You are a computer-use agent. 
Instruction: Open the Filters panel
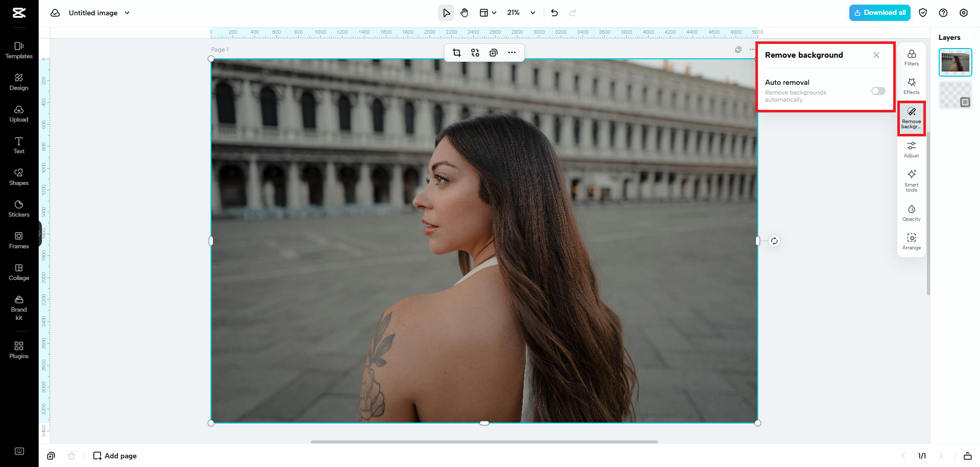(x=911, y=57)
